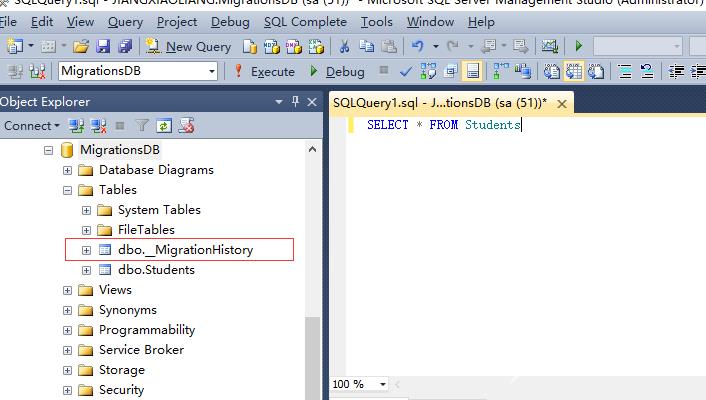Click scroll-up arrow of Object Explorer scrollbar

point(312,149)
